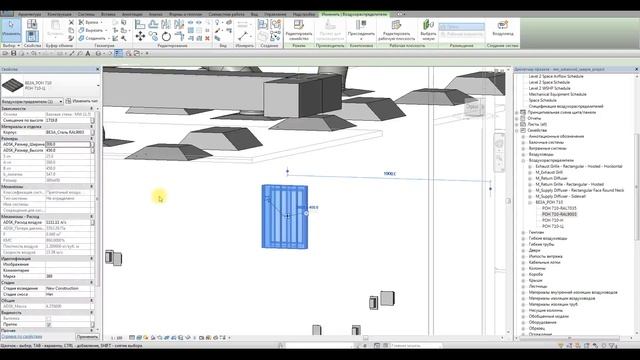Click the Text 'A' icon in quick access toolbar
640x360 pixels.
(88, 53)
